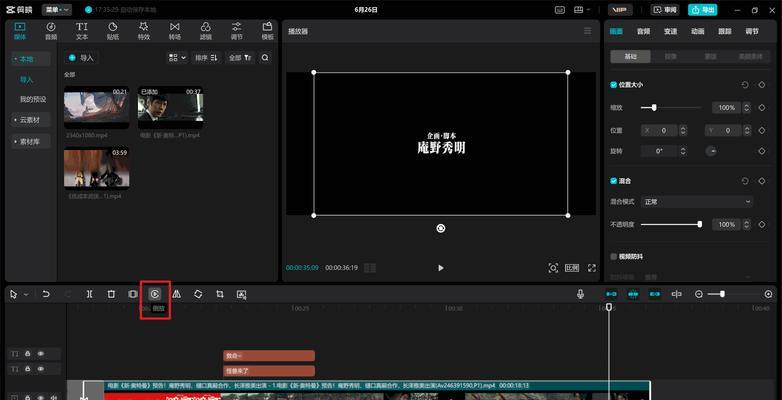Add keyframe for 不透明度 opacity row

click(762, 225)
